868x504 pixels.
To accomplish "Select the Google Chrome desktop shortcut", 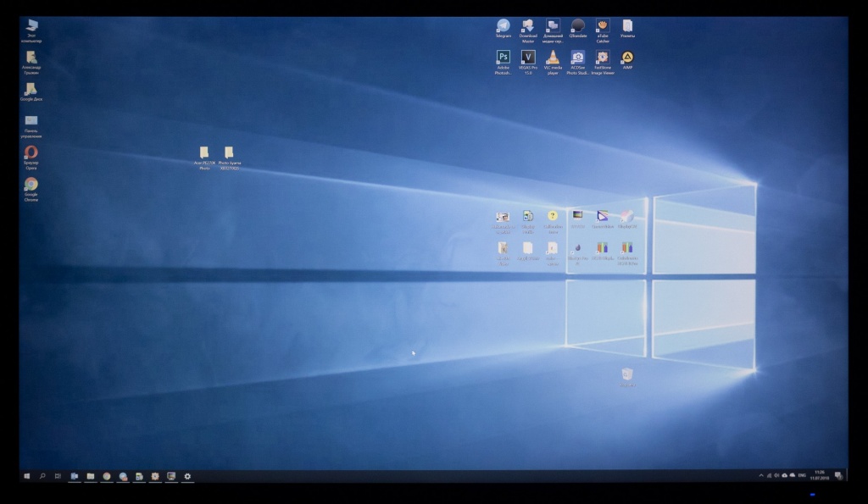I will 31,185.
